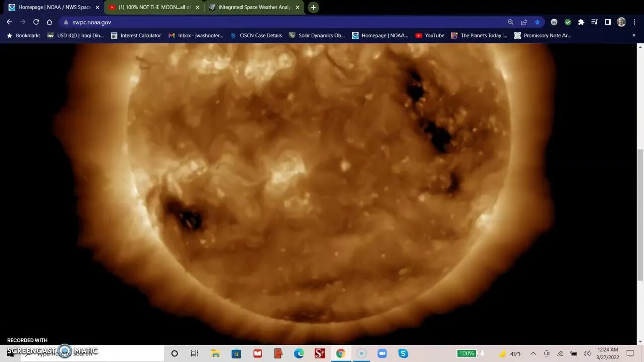Open the Solar Dynamics Observatory bookmark
This screenshot has height=362, width=644.
(317, 36)
